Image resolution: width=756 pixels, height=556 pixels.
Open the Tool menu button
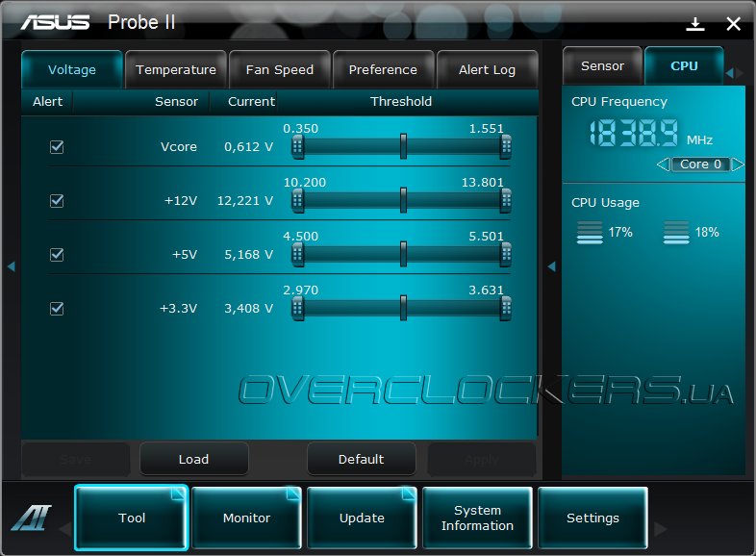pyautogui.click(x=131, y=518)
